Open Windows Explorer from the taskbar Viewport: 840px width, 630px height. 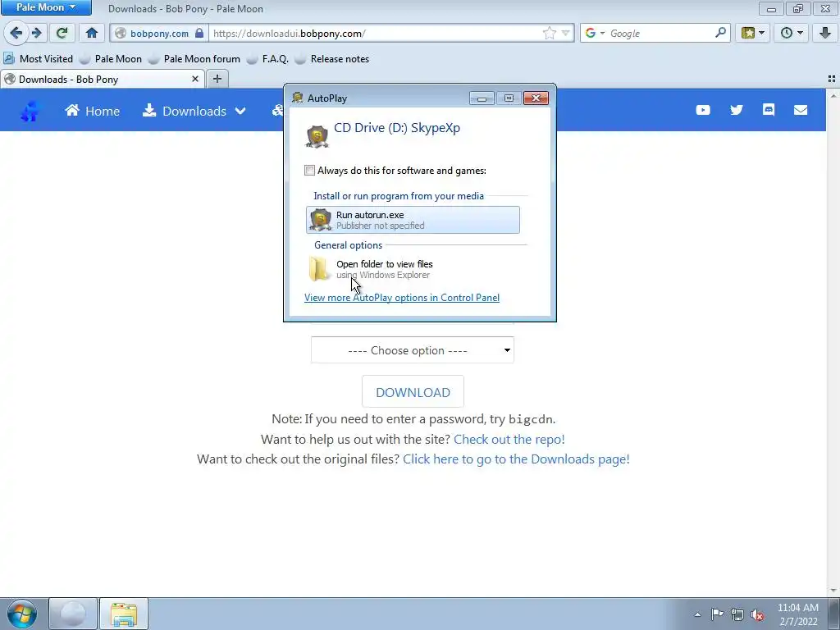(124, 614)
